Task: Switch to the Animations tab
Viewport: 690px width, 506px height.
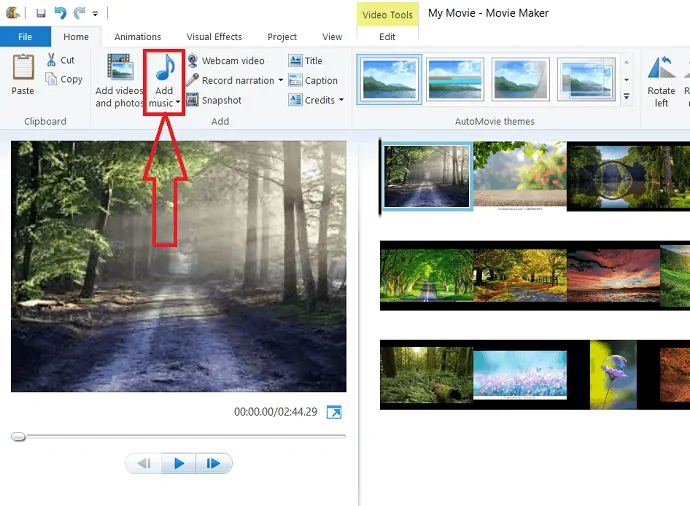Action: (x=138, y=37)
